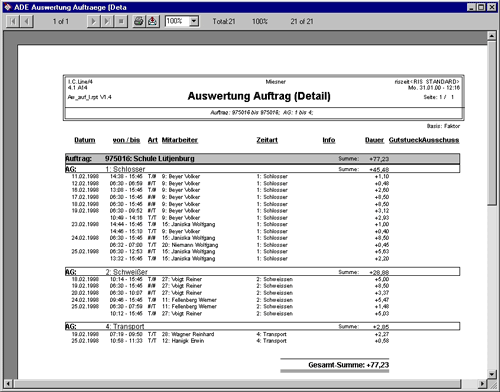The height and width of the screenshot is (392, 500).
Task: Click the AG 2 Schweißer group row
Action: pyautogui.click(x=262, y=272)
